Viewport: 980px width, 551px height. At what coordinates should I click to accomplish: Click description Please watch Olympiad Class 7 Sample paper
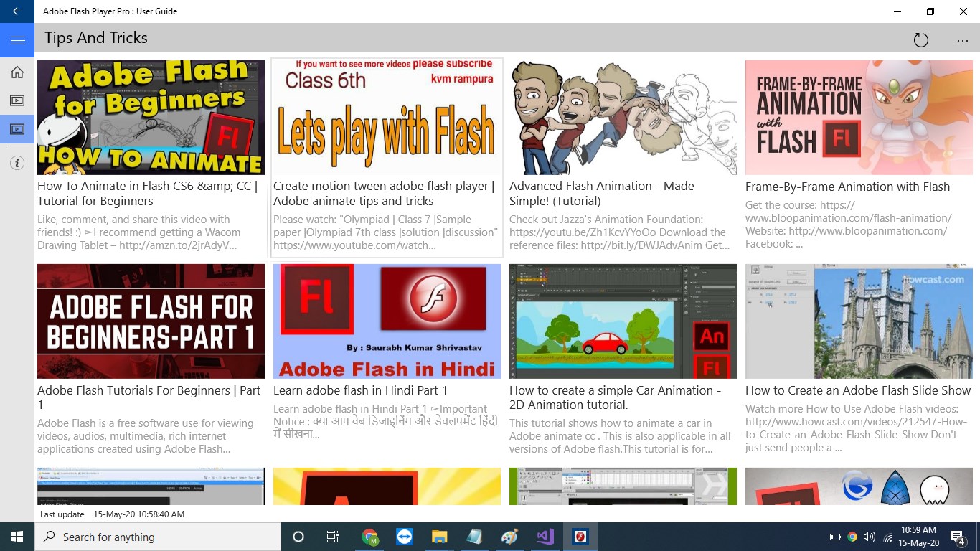click(385, 232)
